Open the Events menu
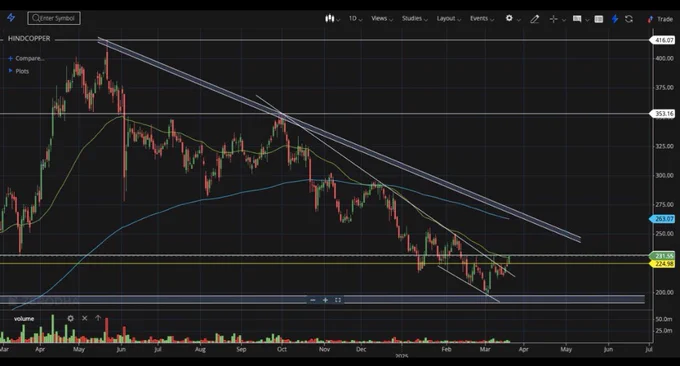The width and height of the screenshot is (680, 366). (x=481, y=19)
